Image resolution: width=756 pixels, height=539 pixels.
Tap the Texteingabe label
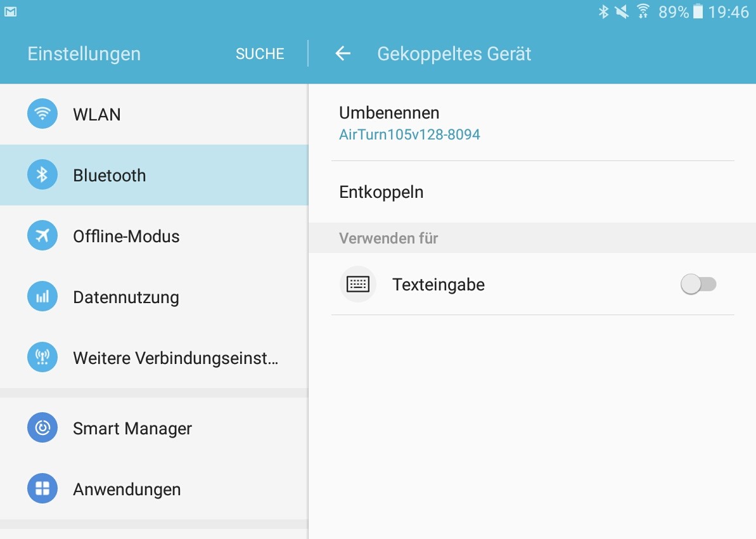click(x=439, y=285)
